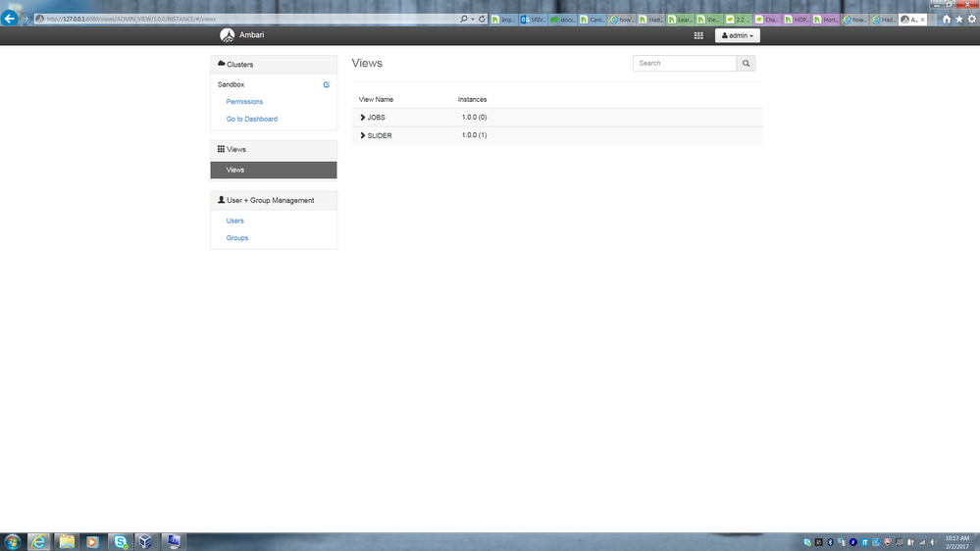Image resolution: width=980 pixels, height=551 pixels.
Task: Refresh the page with reload icon
Action: (482, 20)
